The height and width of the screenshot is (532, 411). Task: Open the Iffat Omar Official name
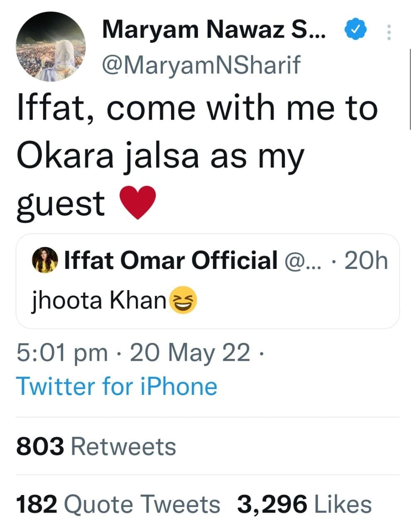[171, 261]
